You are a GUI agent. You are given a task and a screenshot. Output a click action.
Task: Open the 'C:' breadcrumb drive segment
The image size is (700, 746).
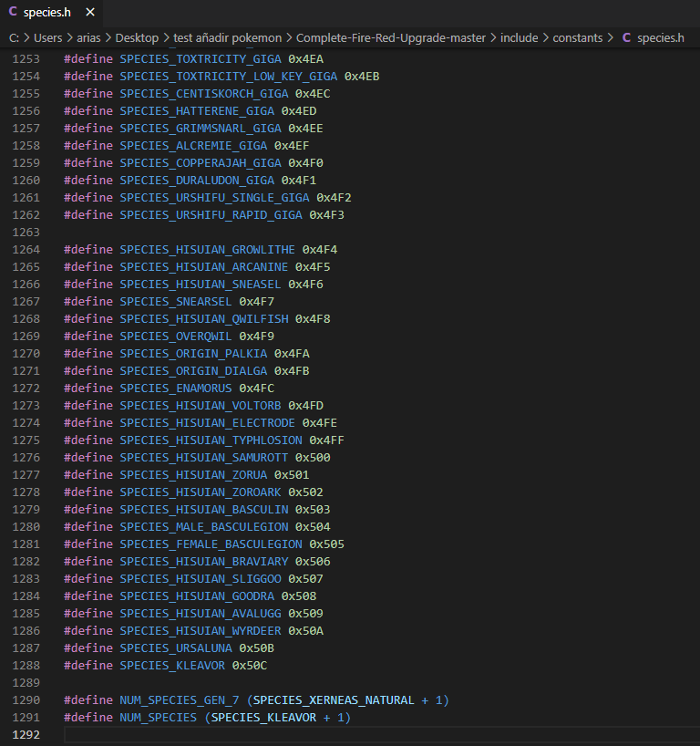(x=15, y=37)
